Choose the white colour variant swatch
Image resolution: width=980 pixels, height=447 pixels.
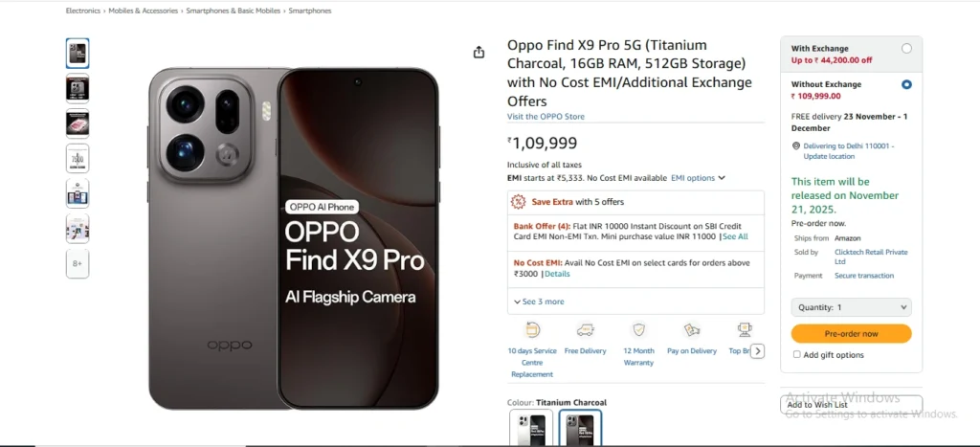point(531,428)
